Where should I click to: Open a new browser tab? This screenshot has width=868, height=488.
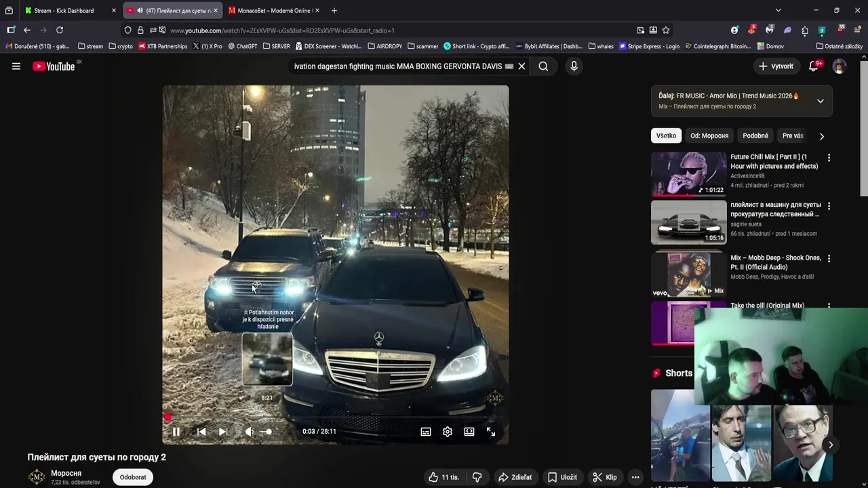point(334,10)
